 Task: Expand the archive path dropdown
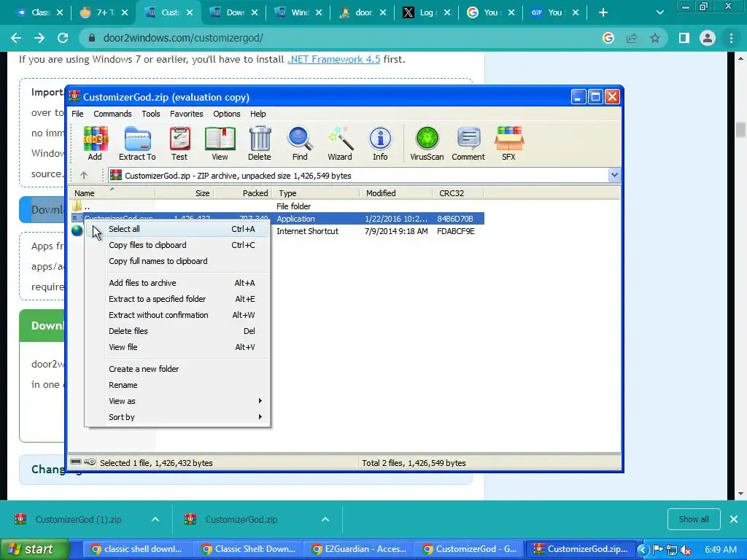coord(614,175)
